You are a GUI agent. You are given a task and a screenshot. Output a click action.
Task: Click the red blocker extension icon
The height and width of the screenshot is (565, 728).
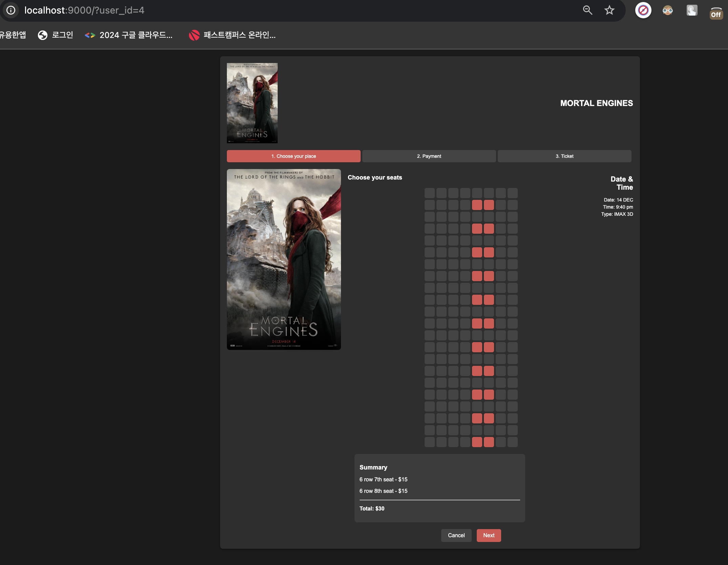pyautogui.click(x=643, y=11)
